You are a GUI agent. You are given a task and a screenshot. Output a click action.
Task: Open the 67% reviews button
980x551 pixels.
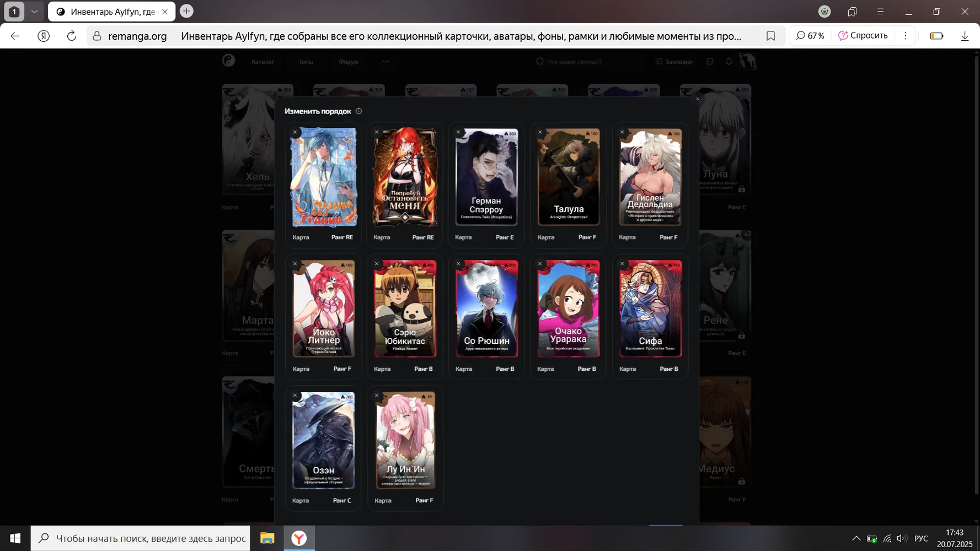tap(810, 36)
